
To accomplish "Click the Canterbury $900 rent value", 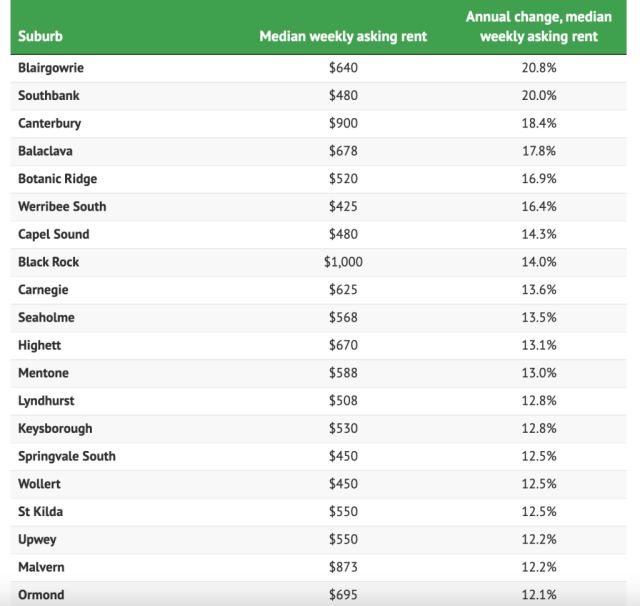I will (342, 124).
